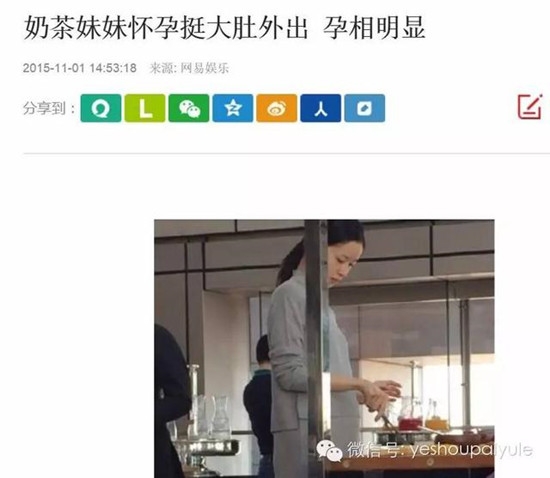
Task: Share article via green LOFTER icon
Action: click(x=145, y=108)
